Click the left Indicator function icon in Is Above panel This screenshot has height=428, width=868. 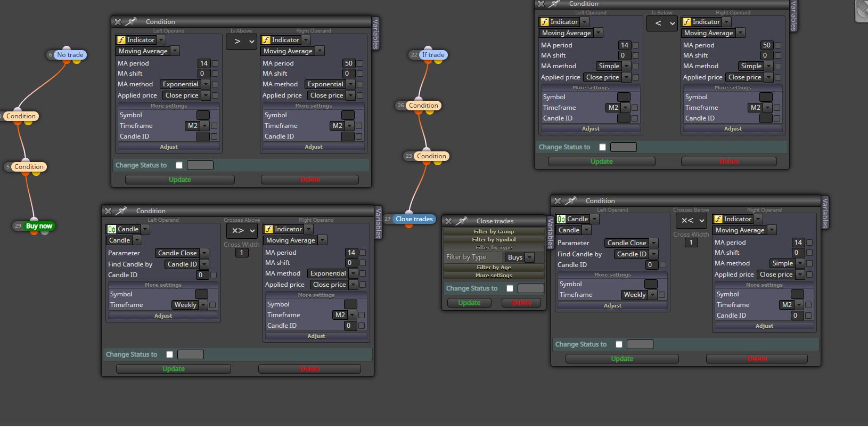click(121, 40)
